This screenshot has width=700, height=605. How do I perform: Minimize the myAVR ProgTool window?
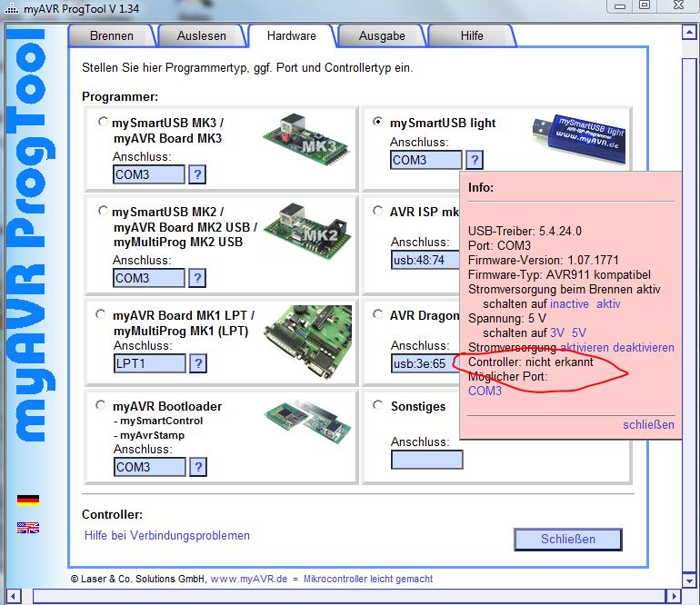pos(620,6)
